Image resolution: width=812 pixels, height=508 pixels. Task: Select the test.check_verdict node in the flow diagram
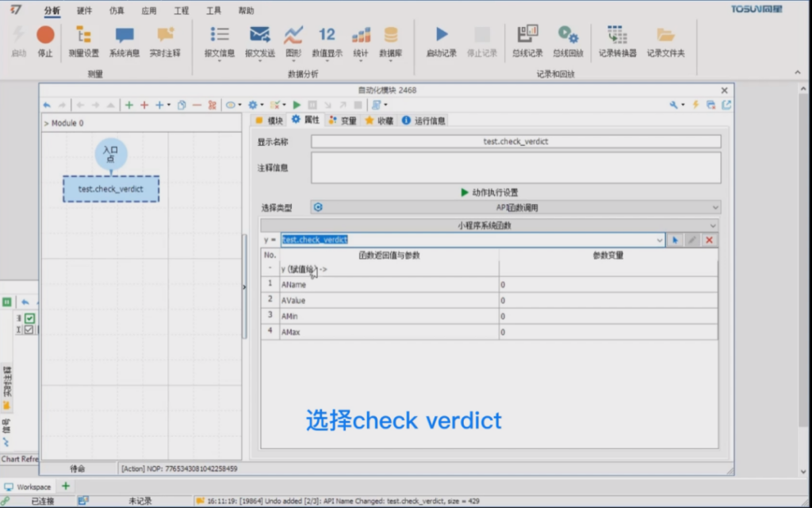coord(111,189)
